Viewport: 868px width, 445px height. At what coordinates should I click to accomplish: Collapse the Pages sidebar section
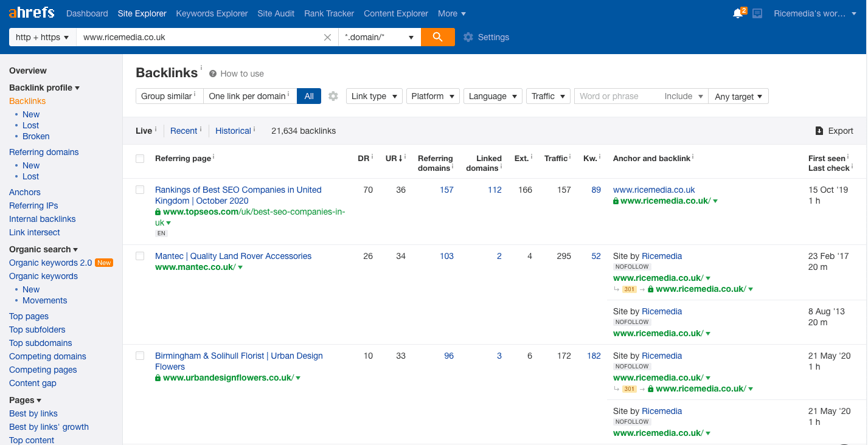tap(26, 400)
